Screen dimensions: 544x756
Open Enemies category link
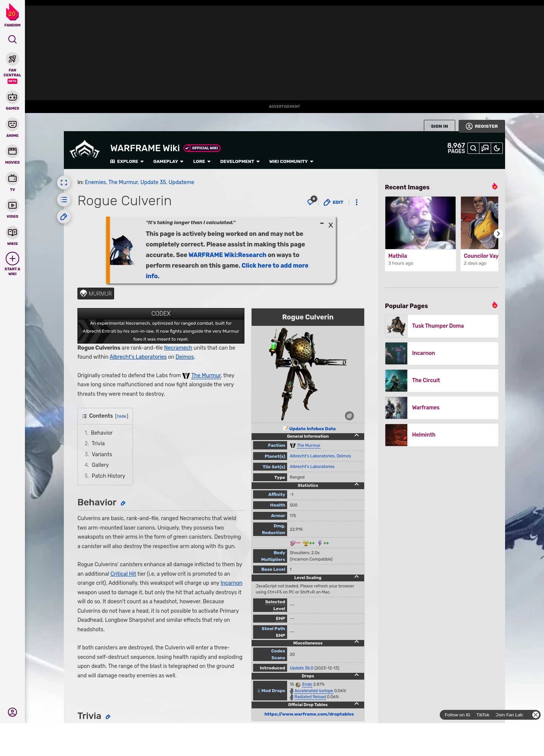pos(95,182)
